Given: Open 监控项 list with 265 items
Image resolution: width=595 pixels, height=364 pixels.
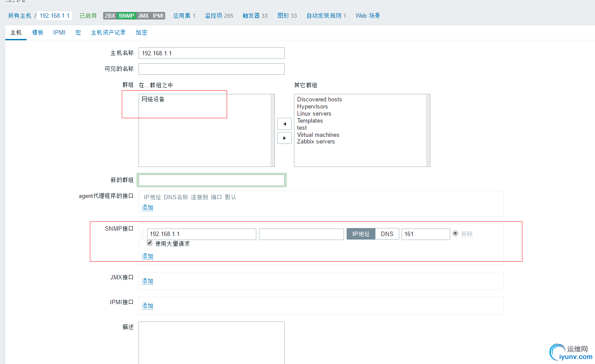Looking at the screenshot, I should pos(213,15).
